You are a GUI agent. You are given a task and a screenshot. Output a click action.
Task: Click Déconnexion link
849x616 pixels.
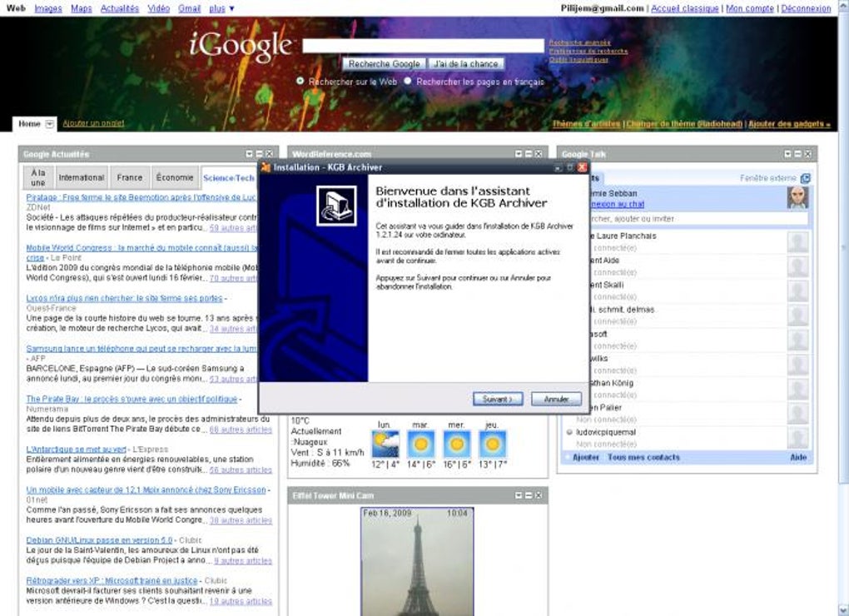point(806,8)
